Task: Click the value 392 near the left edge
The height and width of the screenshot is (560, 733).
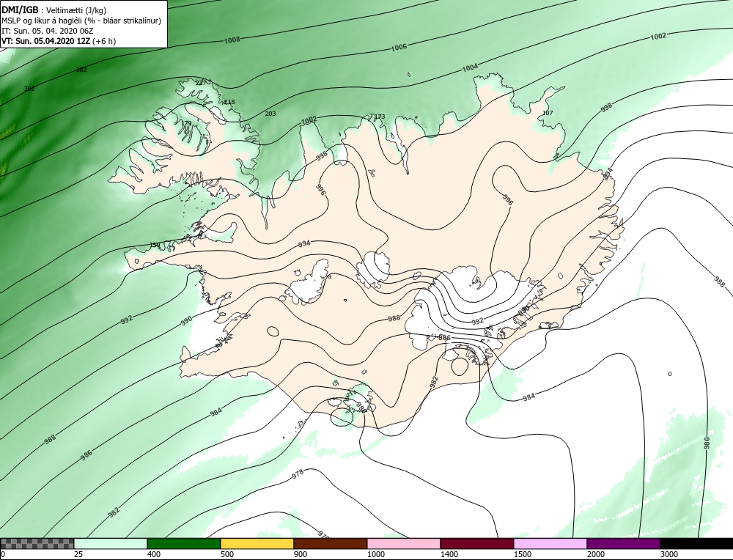Action: tap(29, 89)
